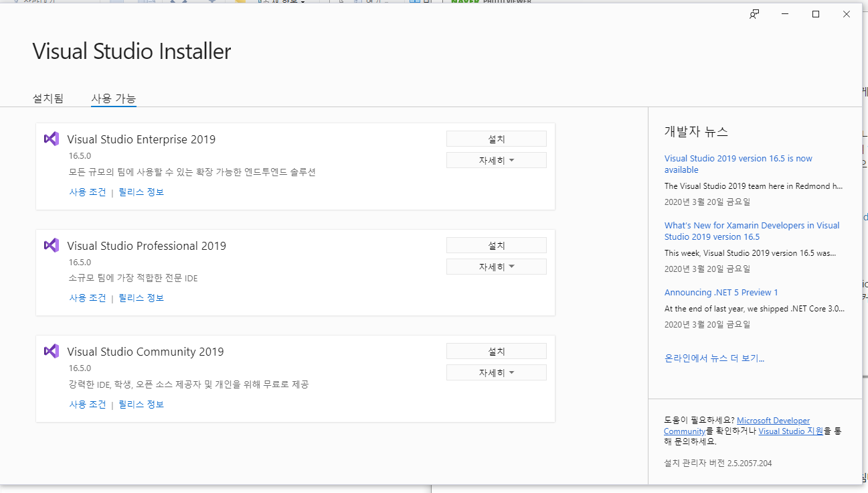Click the Visual Studio Enterprise 2019 title text
The image size is (868, 493).
pos(141,139)
